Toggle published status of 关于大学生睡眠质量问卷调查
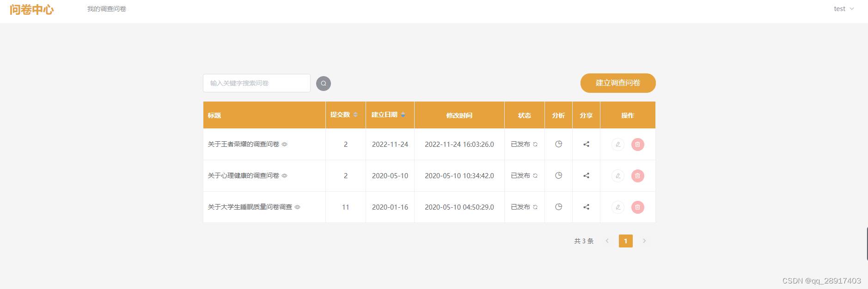 (535, 207)
